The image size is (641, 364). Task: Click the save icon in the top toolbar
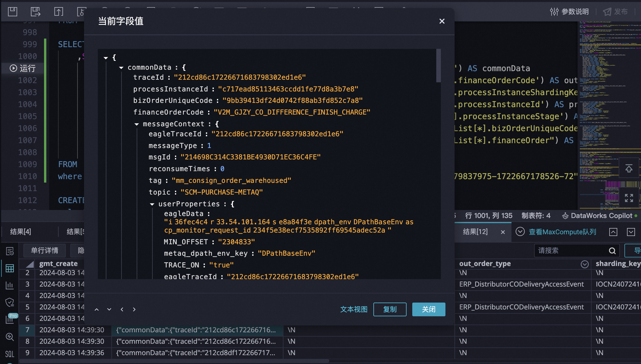[13, 12]
